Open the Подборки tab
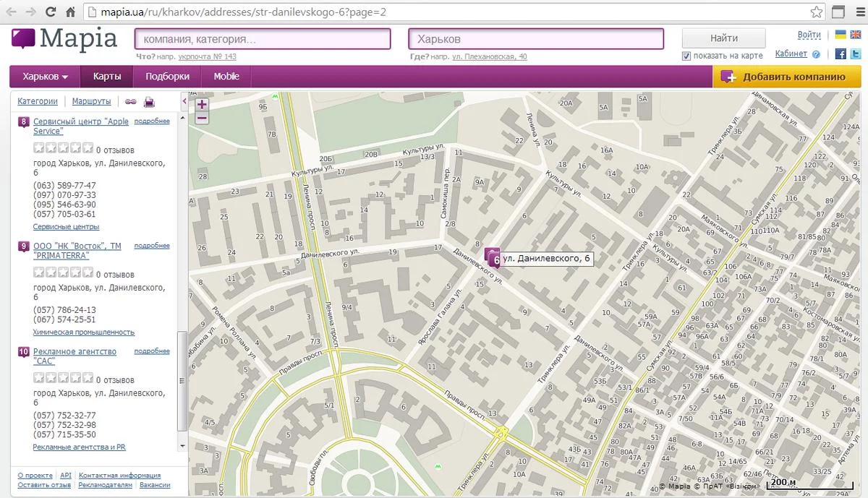The image size is (868, 498). click(167, 77)
